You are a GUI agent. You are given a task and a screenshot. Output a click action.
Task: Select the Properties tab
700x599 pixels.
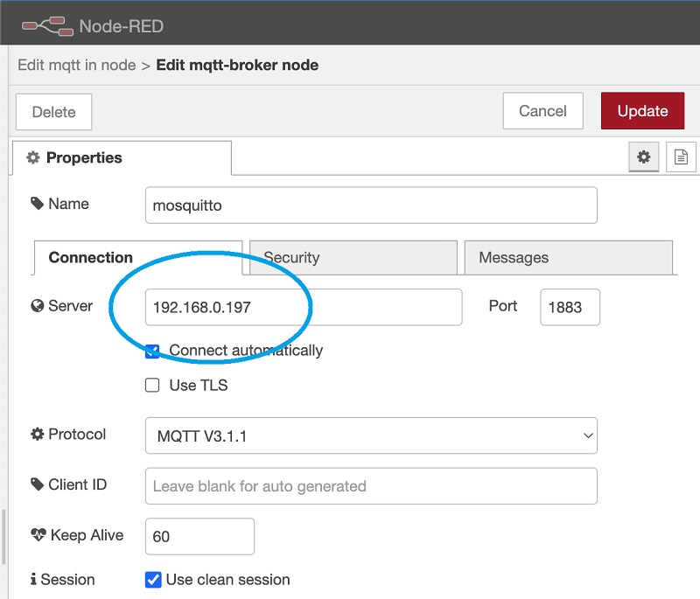click(x=122, y=157)
